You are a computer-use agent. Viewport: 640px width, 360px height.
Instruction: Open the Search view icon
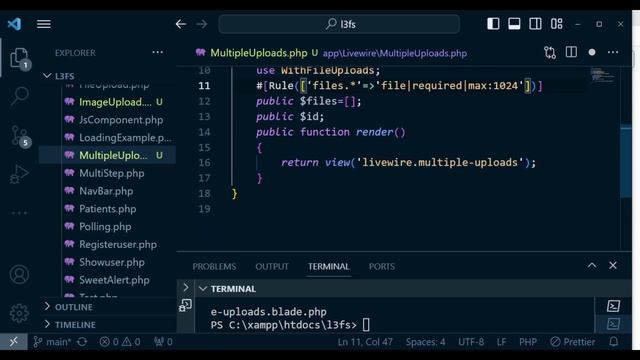[x=19, y=96]
